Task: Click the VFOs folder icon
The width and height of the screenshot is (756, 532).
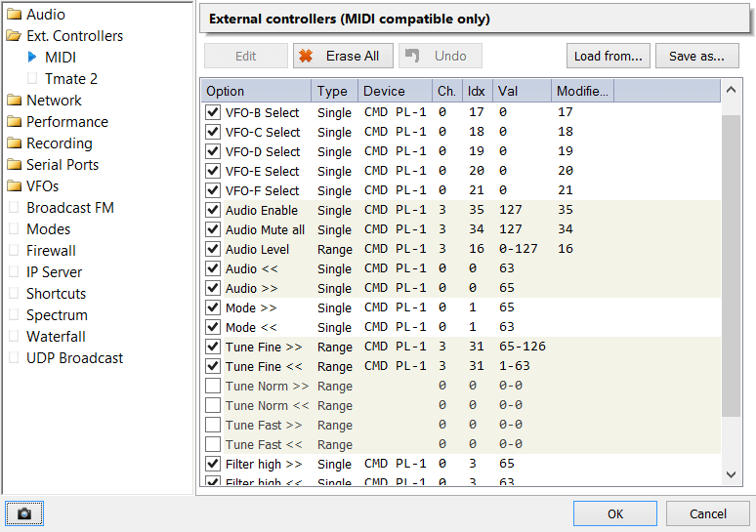Action: 14,186
